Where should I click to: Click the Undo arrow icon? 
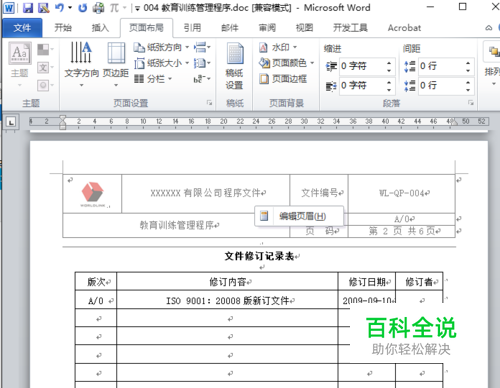pyautogui.click(x=59, y=8)
